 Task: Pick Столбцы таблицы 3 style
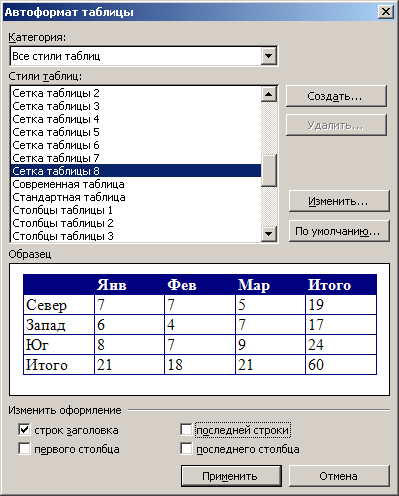[x=136, y=236]
